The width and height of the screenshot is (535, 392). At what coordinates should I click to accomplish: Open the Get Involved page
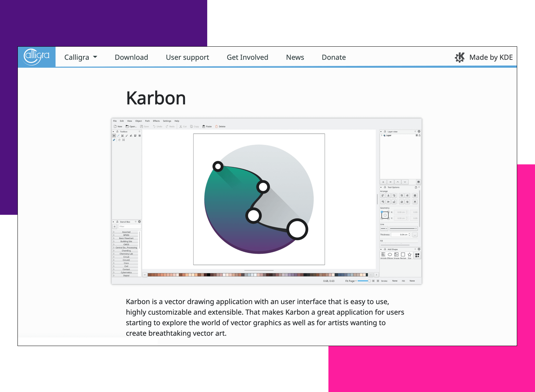coord(248,57)
